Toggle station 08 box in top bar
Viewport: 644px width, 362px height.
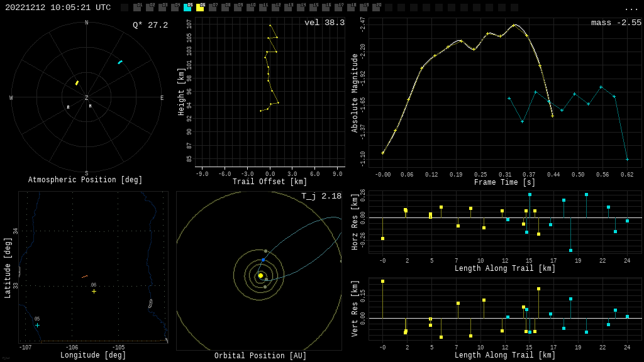tap(225, 8)
